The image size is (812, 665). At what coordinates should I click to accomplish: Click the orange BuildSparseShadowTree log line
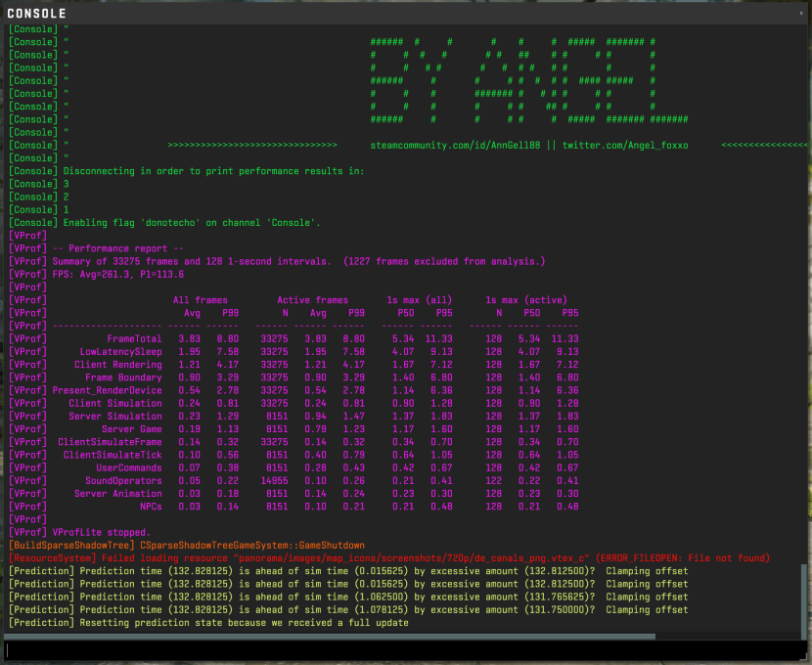[187, 545]
